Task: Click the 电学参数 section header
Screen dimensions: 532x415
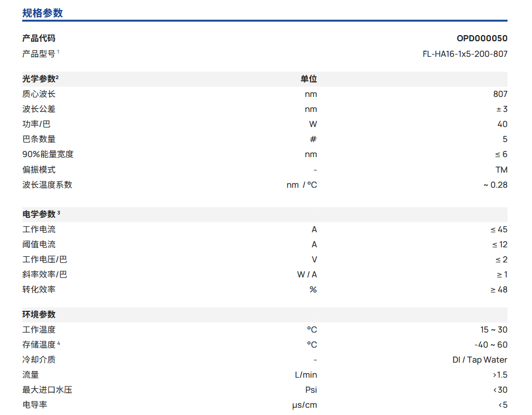Action: pos(39,214)
